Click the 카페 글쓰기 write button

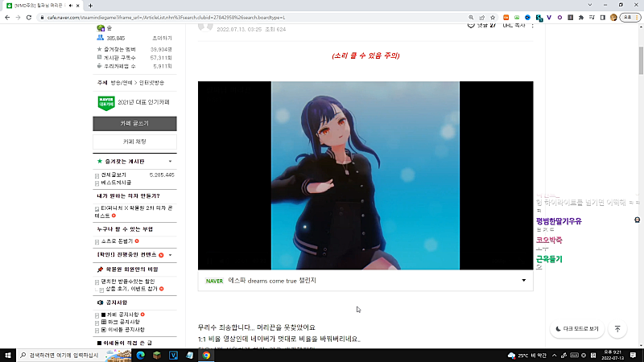pos(134,124)
